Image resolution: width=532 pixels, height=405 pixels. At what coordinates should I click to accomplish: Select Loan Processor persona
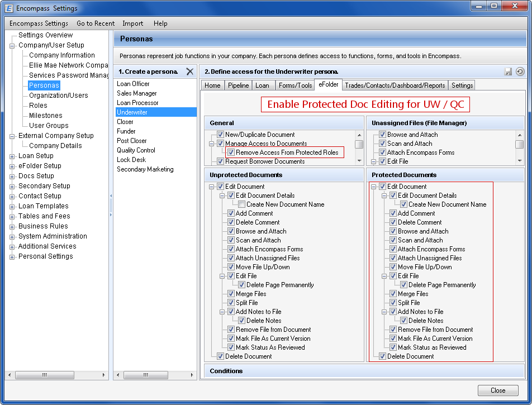137,102
